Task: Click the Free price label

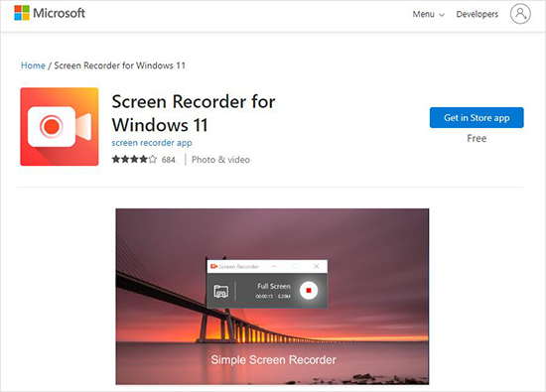Action: point(477,139)
